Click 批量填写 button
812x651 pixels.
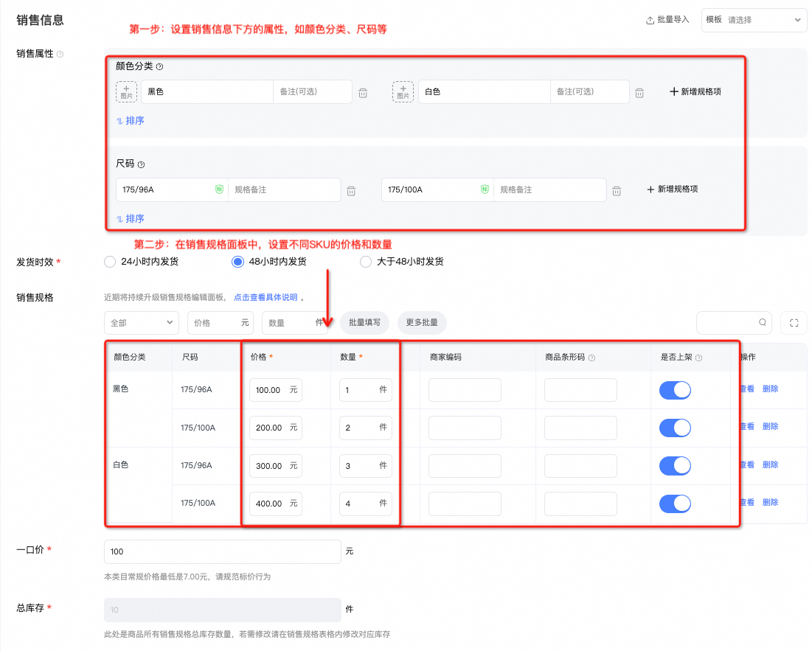tap(364, 323)
